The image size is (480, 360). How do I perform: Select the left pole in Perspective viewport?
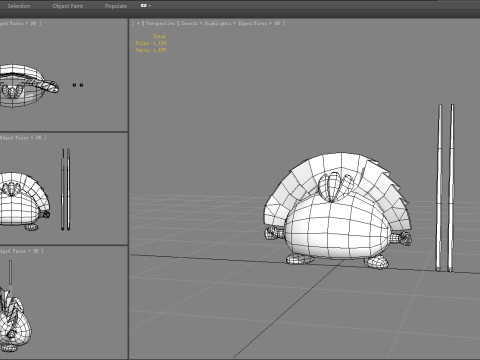pos(439,188)
